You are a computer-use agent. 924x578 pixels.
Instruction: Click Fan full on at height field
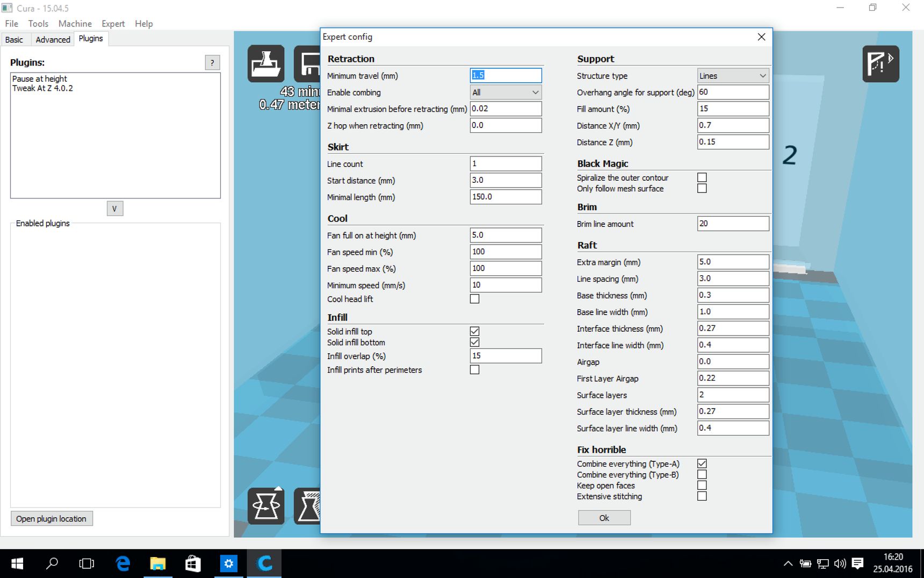(506, 235)
